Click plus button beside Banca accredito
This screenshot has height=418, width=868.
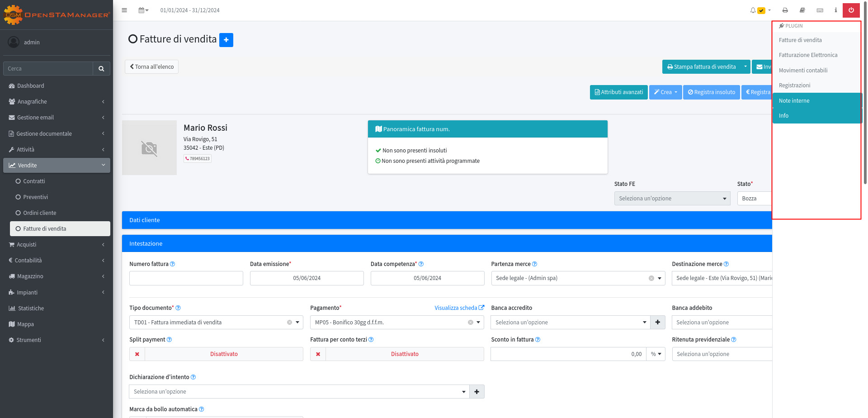(657, 323)
